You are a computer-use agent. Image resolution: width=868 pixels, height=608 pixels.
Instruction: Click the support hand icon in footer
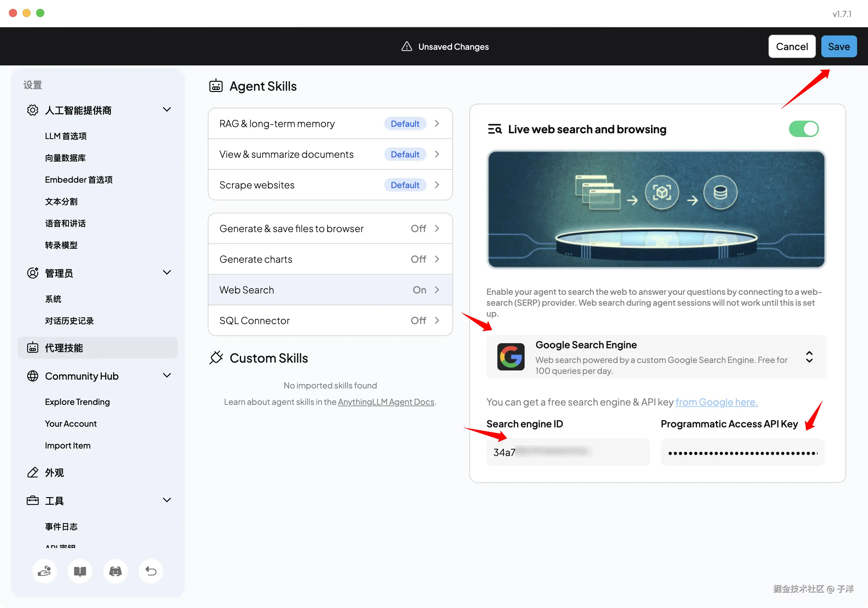pyautogui.click(x=44, y=571)
